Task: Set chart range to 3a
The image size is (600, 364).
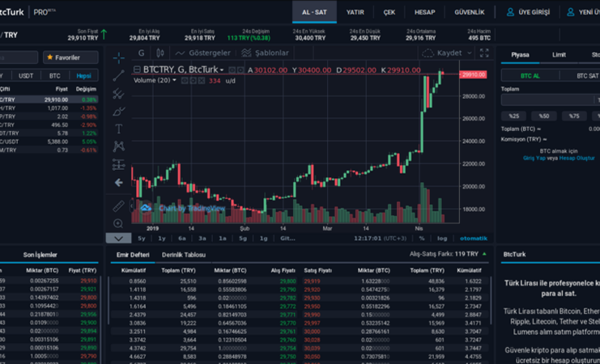Action: (x=202, y=238)
